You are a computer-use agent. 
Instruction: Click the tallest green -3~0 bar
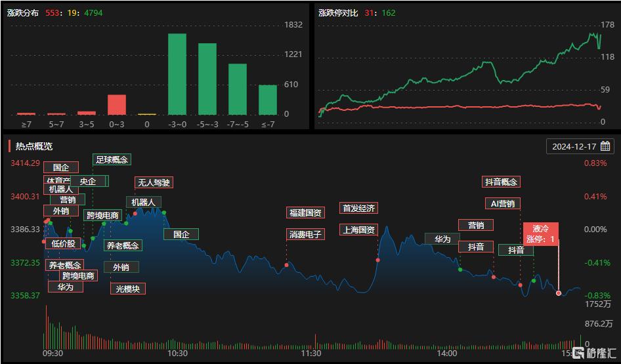click(177, 74)
